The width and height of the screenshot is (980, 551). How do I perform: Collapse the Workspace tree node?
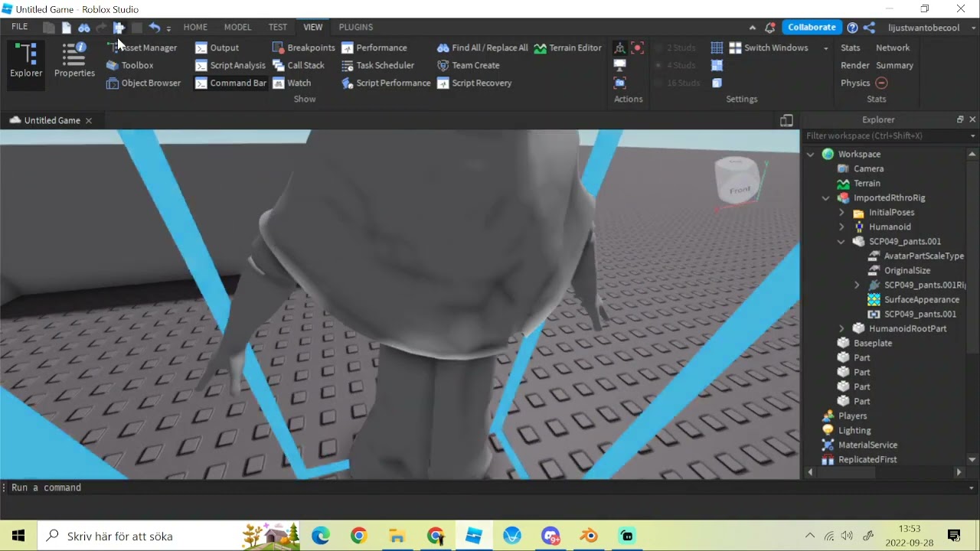[810, 155]
